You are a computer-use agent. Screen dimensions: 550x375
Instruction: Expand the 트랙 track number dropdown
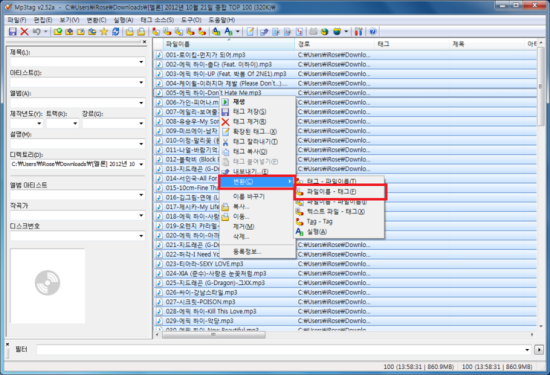click(x=75, y=123)
